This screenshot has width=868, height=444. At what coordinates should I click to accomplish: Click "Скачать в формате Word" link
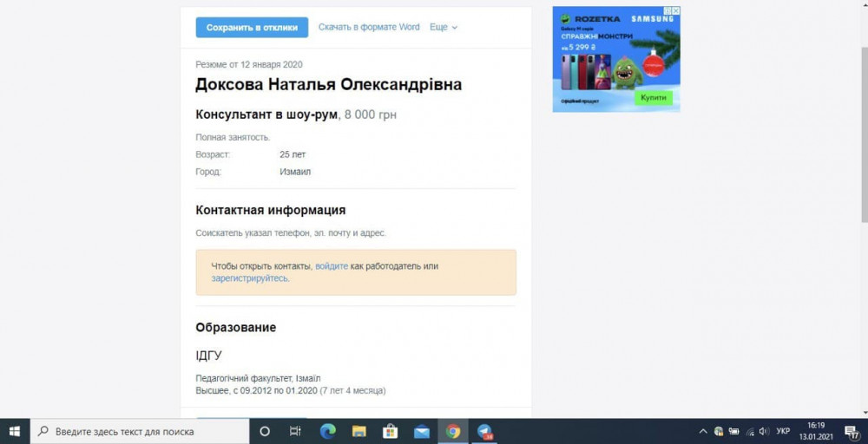point(369,28)
